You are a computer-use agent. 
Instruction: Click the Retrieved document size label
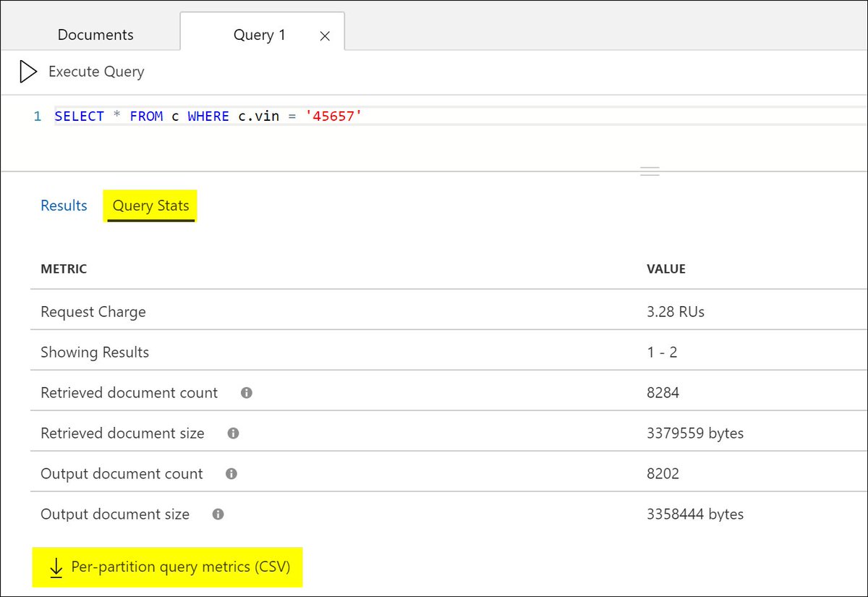pyautogui.click(x=123, y=433)
